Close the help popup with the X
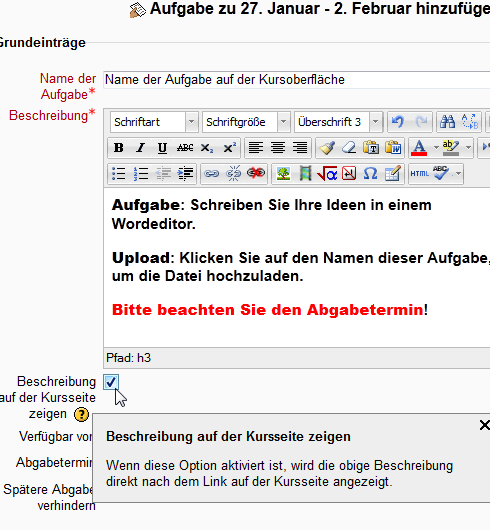Screen dimensions: 490x530 pyautogui.click(x=485, y=425)
